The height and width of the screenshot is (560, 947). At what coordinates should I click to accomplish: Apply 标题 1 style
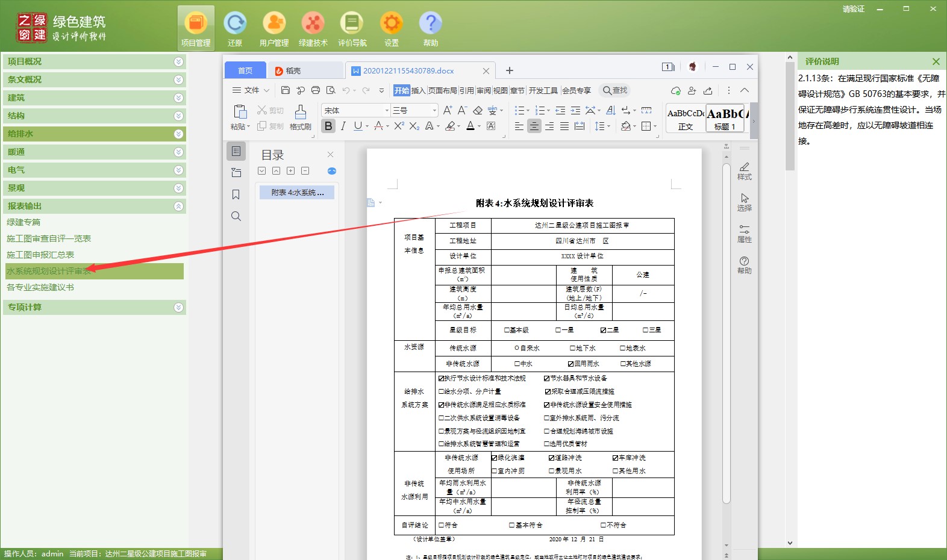pyautogui.click(x=725, y=118)
